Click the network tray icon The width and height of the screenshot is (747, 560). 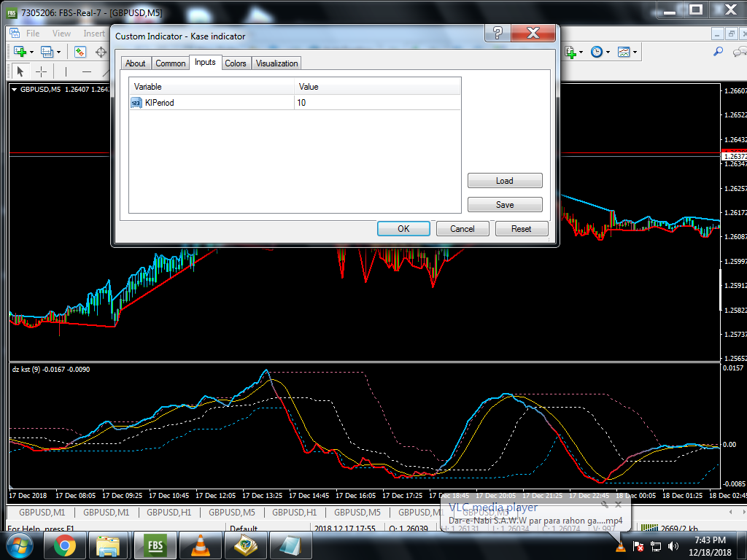coord(656,546)
